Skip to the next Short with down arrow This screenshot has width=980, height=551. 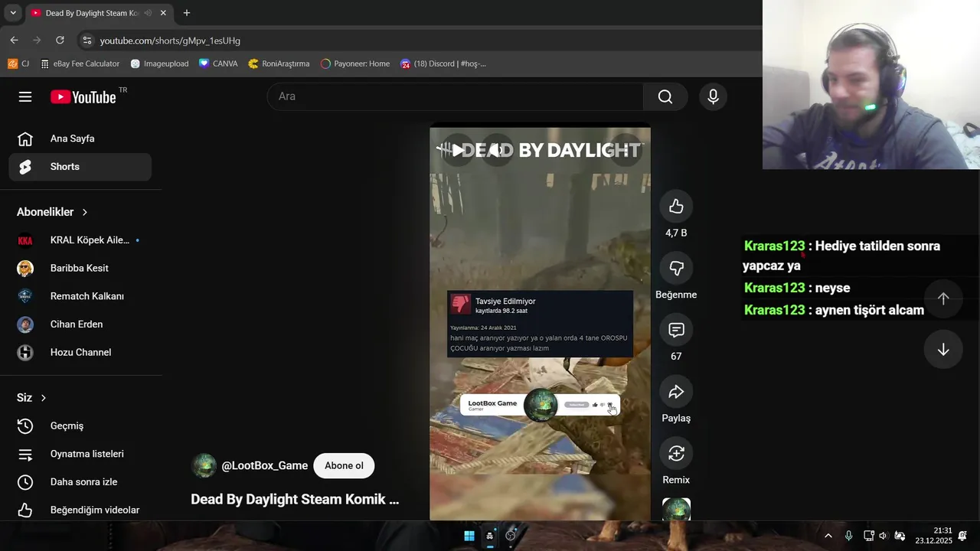[x=943, y=350]
